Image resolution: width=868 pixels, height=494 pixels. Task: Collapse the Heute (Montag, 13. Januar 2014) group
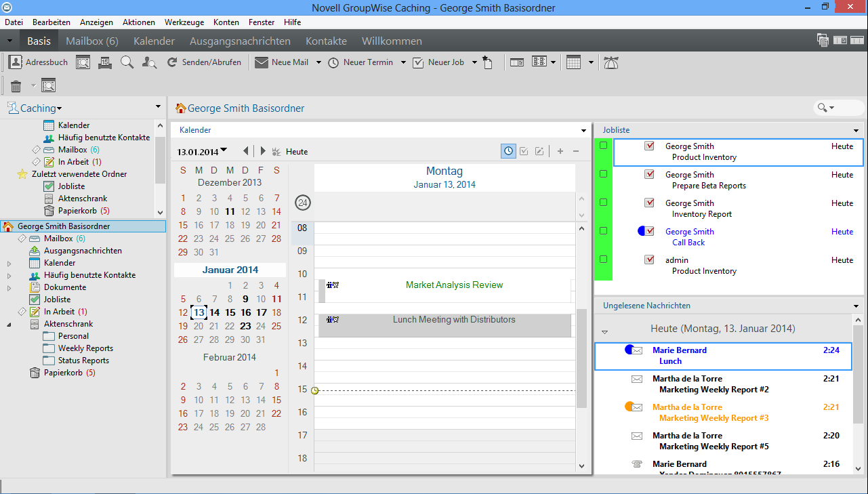click(x=605, y=332)
